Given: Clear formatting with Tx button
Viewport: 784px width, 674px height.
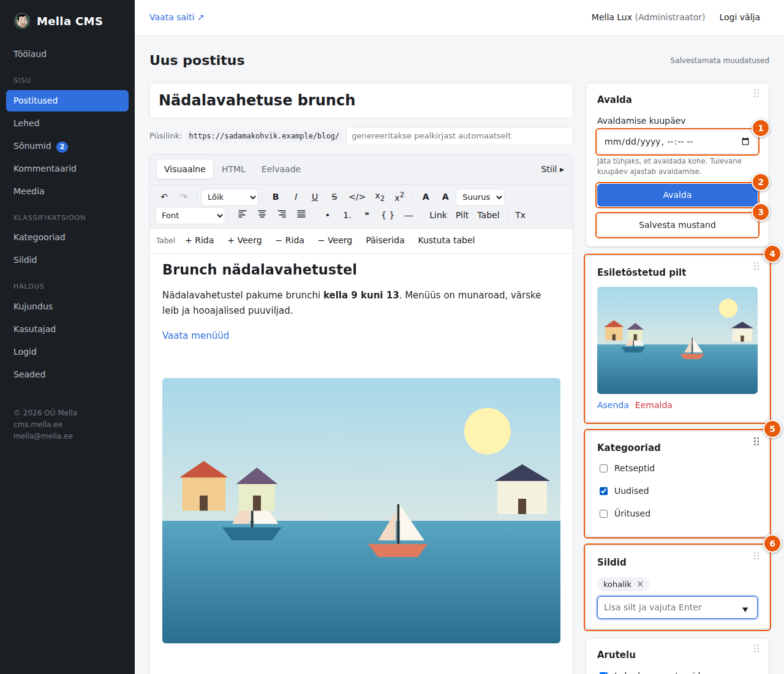Looking at the screenshot, I should tap(520, 215).
